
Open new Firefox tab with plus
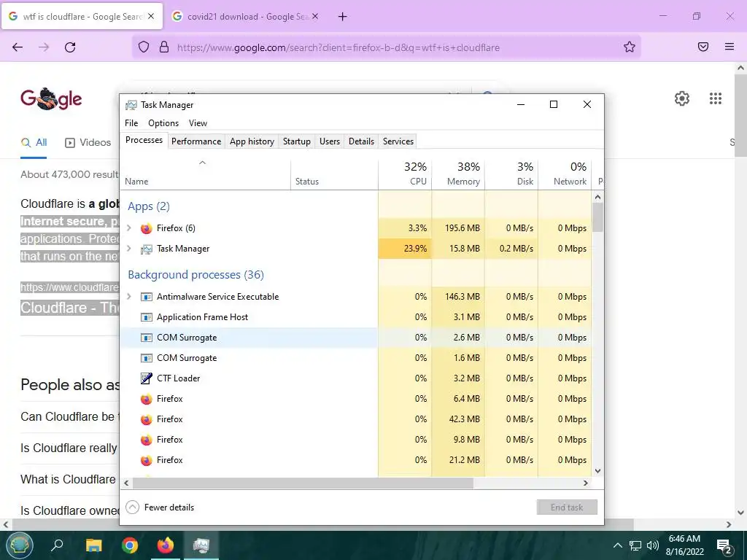click(343, 17)
